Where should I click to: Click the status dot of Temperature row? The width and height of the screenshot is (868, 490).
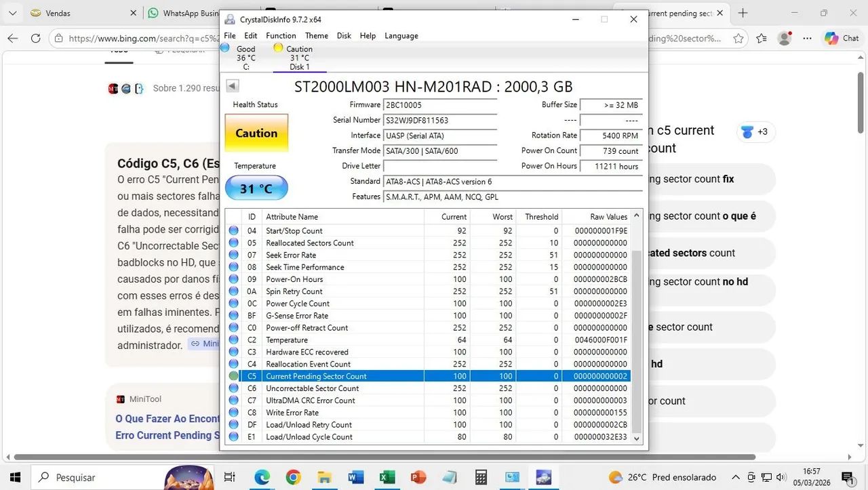tap(234, 340)
